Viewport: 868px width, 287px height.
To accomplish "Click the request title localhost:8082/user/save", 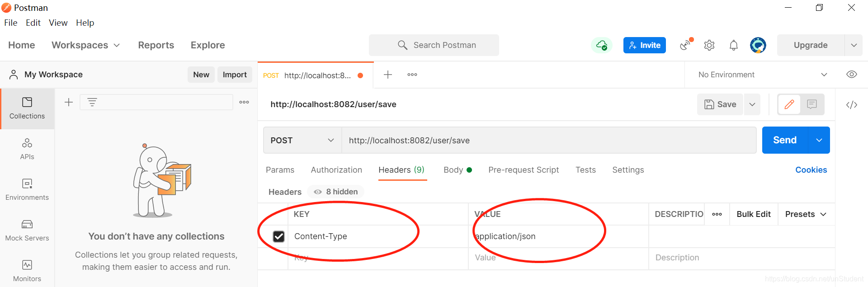I will (333, 104).
